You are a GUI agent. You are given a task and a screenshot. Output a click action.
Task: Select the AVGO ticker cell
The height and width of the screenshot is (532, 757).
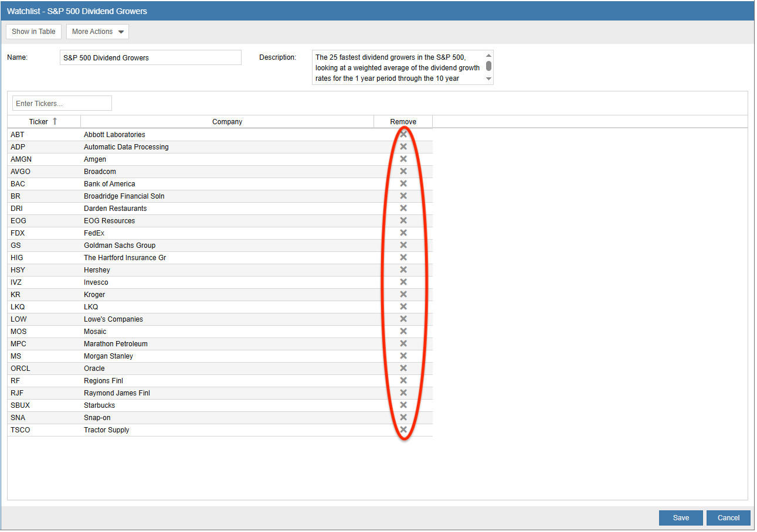(x=44, y=171)
